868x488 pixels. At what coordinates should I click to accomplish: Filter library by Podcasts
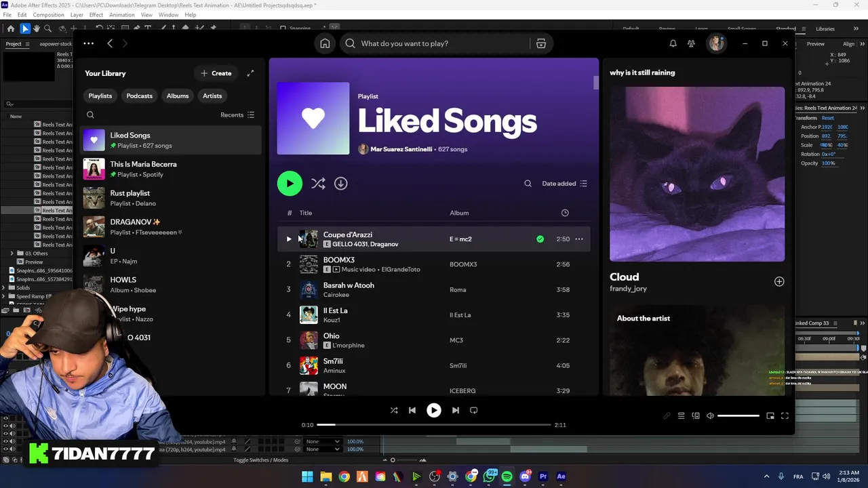(x=139, y=96)
